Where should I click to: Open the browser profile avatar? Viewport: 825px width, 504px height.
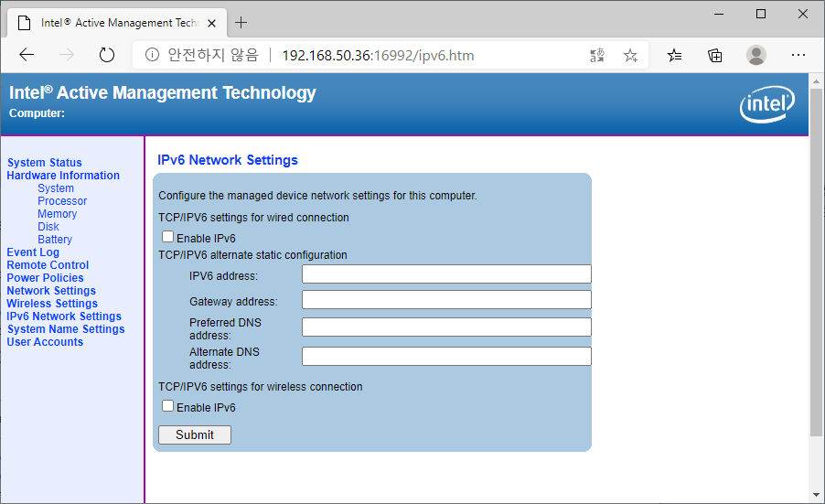tap(756, 55)
